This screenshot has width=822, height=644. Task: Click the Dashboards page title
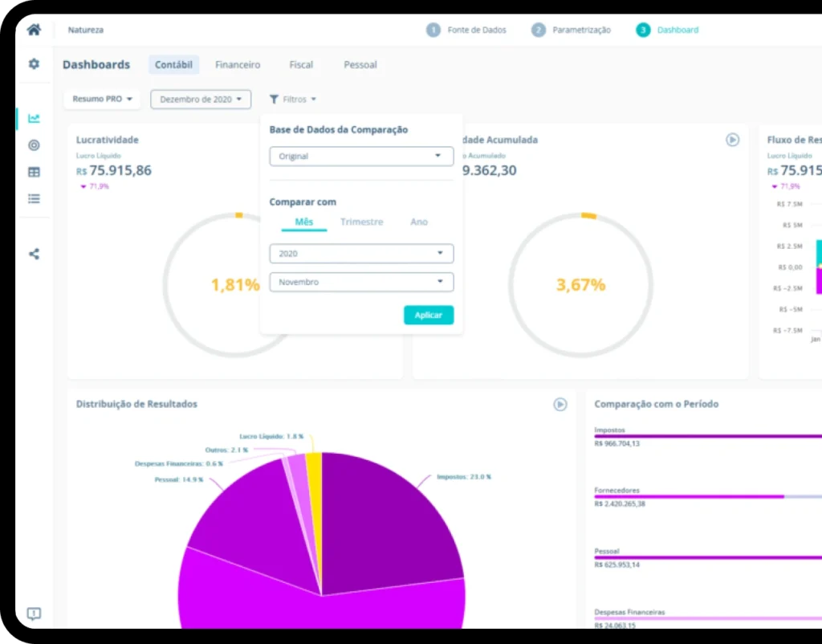click(96, 64)
